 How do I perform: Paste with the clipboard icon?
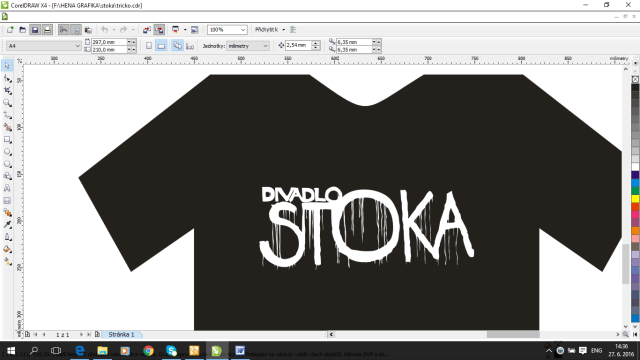click(88, 30)
